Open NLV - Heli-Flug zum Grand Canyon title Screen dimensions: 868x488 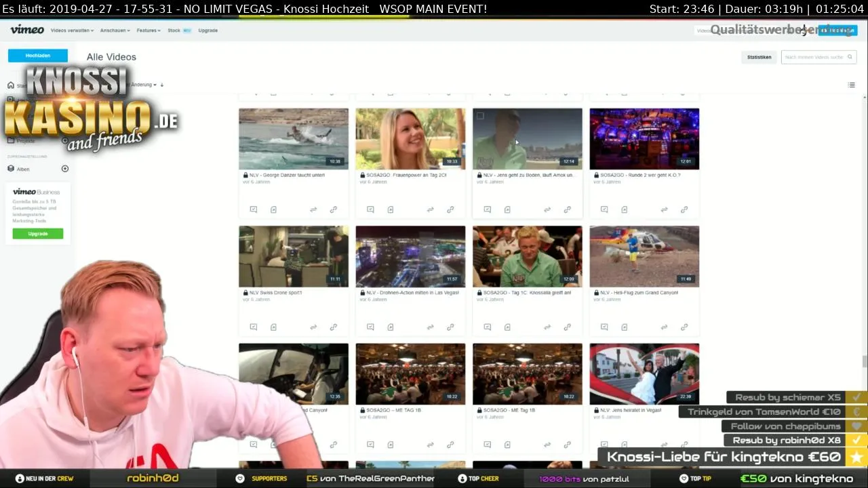click(639, 293)
